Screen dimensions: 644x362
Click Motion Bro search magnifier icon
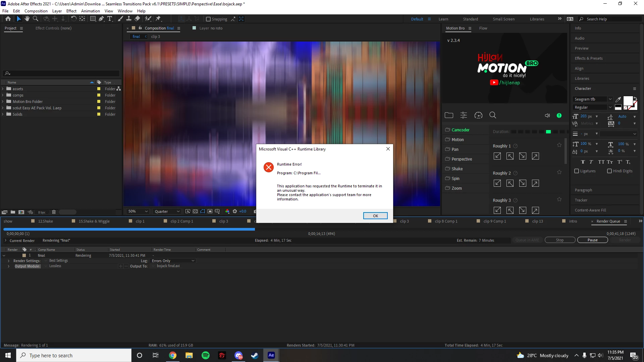point(493,115)
